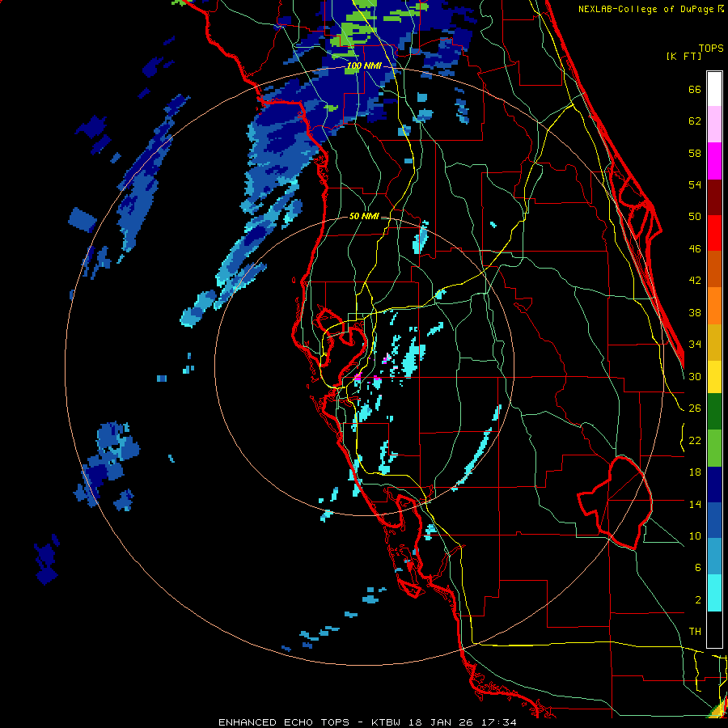Click the white 66 kft legend swatch
This screenshot has height=728, width=728.
pos(714,89)
